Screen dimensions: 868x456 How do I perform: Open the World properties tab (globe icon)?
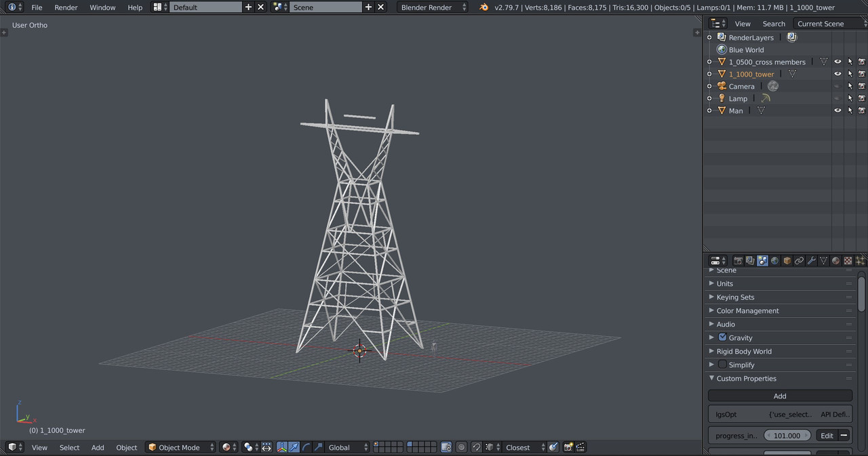[x=774, y=261]
